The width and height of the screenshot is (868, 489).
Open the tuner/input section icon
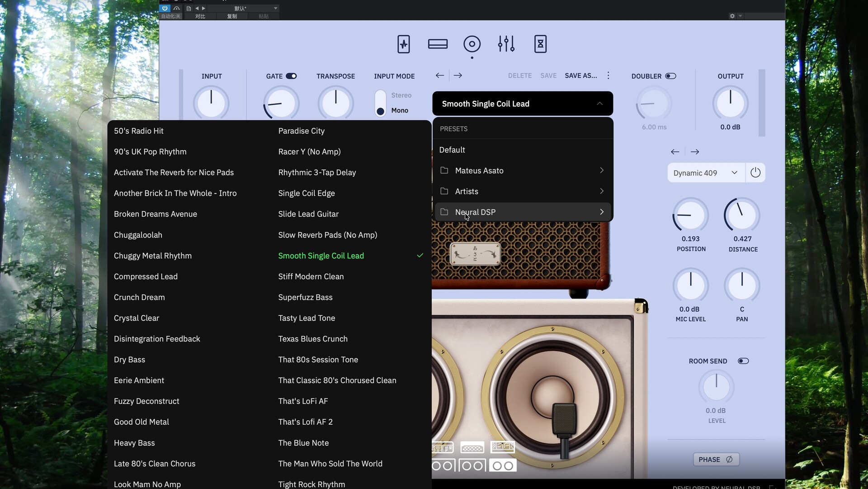tap(403, 44)
